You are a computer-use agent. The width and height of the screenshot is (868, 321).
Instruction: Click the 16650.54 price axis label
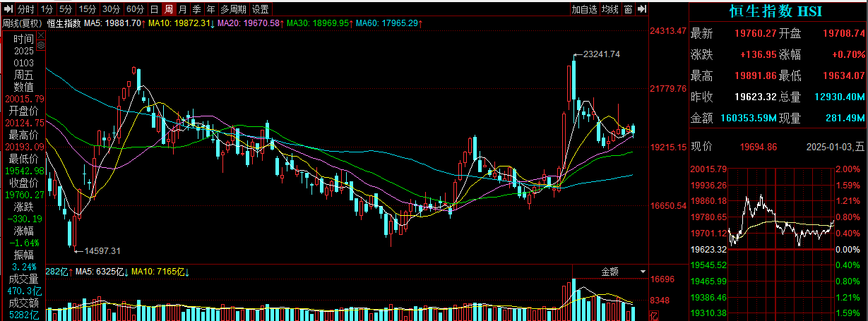pyautogui.click(x=669, y=206)
